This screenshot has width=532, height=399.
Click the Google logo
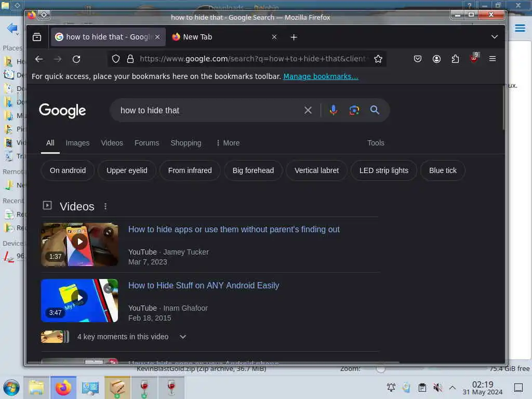[x=62, y=111]
